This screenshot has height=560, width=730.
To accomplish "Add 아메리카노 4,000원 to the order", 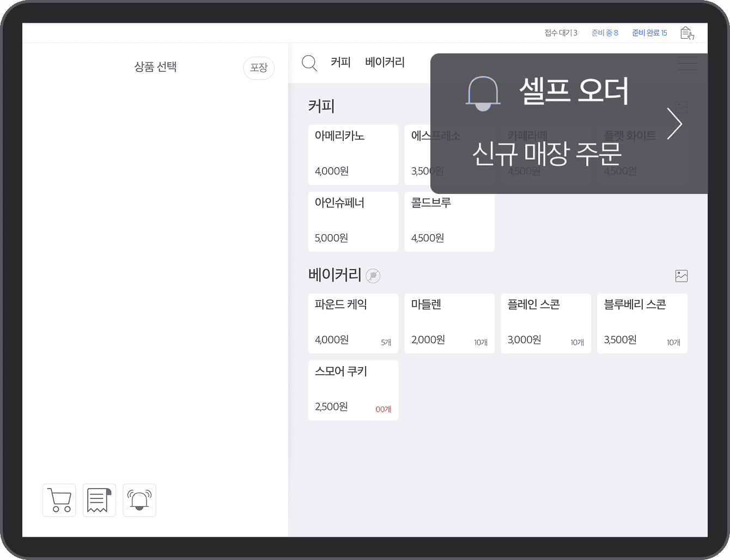I will click(x=353, y=155).
